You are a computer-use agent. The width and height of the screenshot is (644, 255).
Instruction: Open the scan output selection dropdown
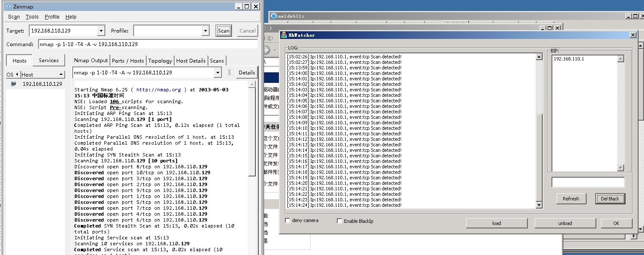tap(218, 72)
